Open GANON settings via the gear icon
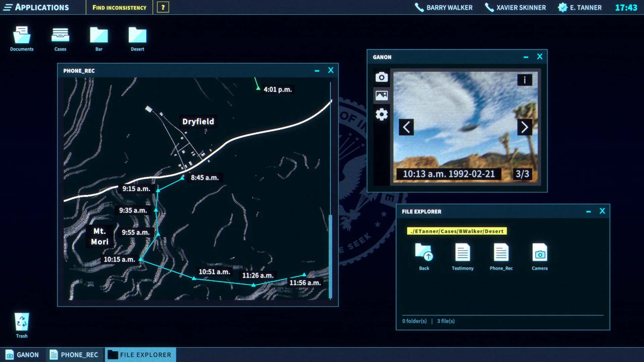Viewport: 644px width, 362px height. (x=381, y=114)
